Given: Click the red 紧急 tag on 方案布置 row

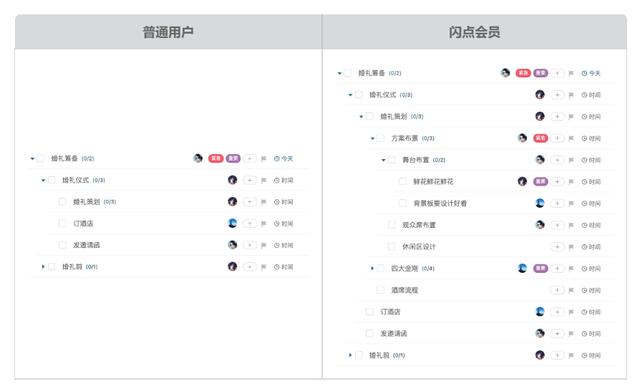Looking at the screenshot, I should click(x=540, y=138).
